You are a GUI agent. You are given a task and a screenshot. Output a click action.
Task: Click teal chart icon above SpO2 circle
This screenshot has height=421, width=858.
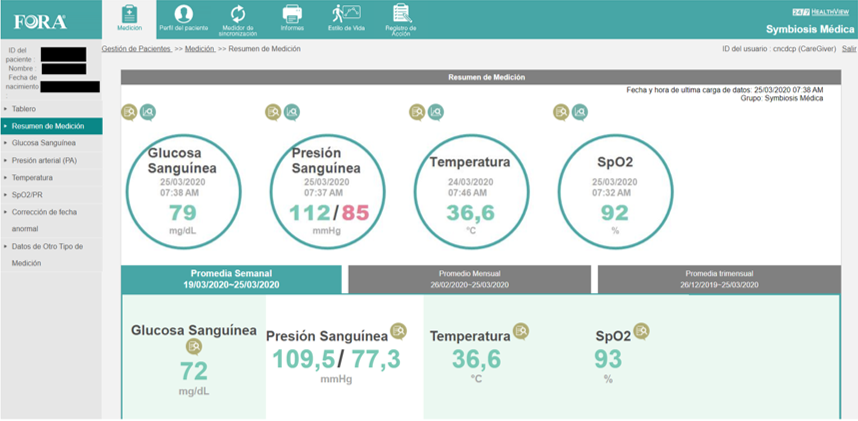tap(580, 112)
